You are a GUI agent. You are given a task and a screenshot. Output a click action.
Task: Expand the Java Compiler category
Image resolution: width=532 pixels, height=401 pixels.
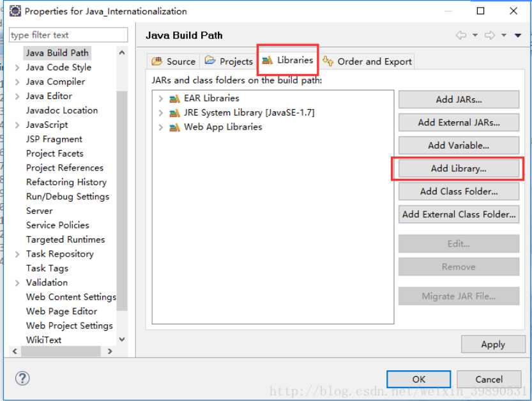(x=17, y=82)
